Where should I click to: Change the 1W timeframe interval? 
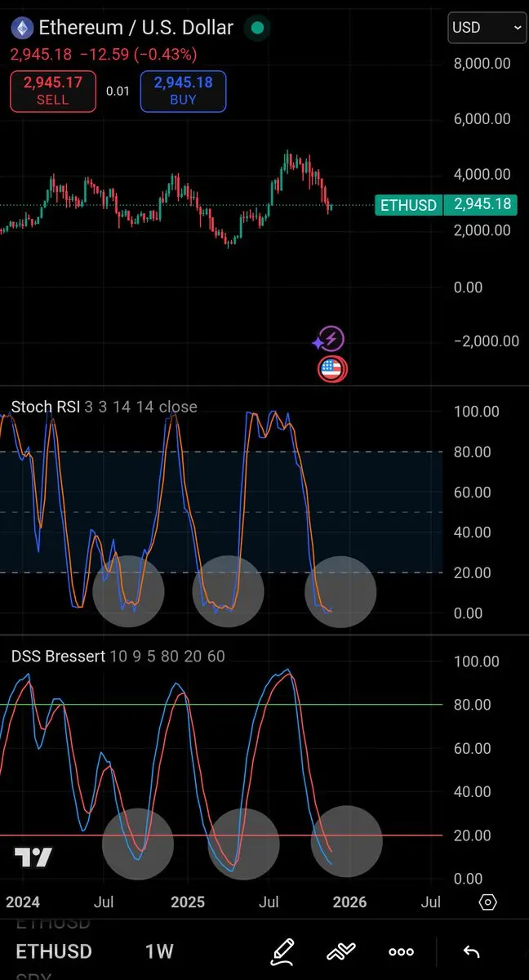coord(159,951)
